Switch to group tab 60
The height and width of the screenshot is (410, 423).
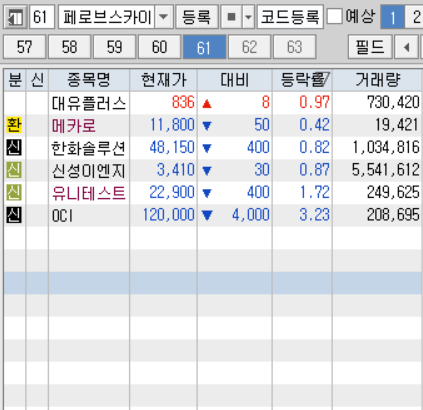tap(159, 47)
